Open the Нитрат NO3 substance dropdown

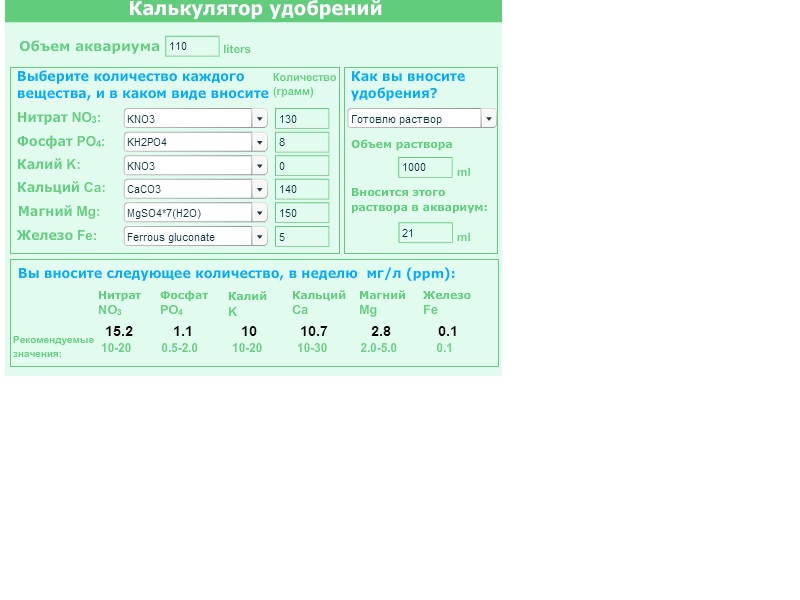coord(195,118)
